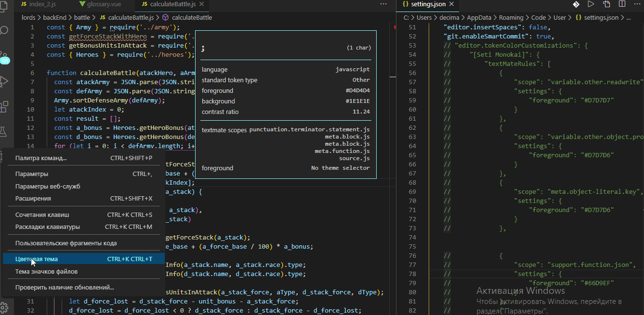
Task: Open the 'battle' breadcrumb dropdown
Action: 82,17
